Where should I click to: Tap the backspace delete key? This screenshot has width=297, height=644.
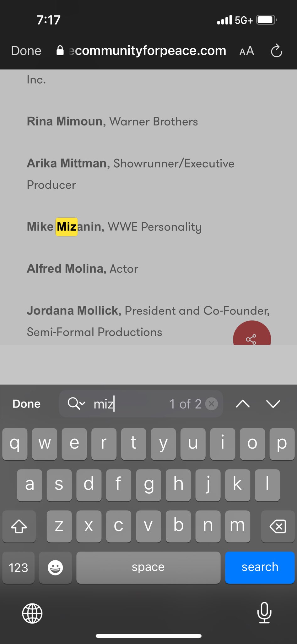pyautogui.click(x=278, y=526)
